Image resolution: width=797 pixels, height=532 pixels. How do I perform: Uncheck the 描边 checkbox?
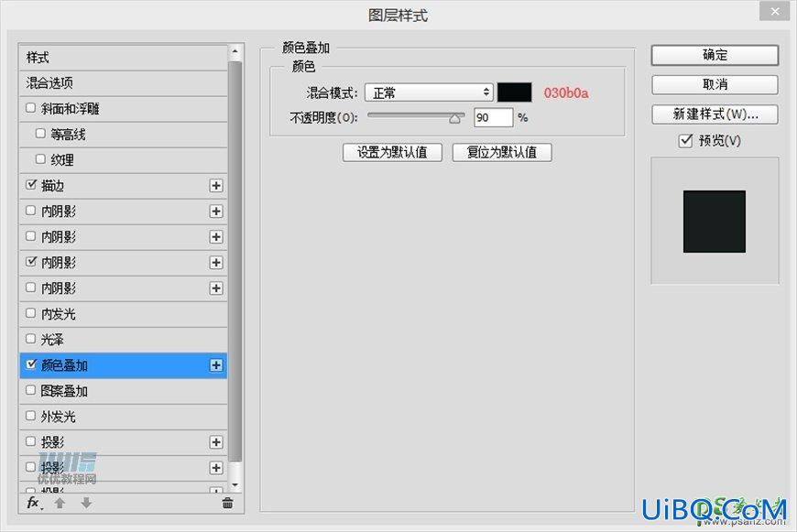(31, 184)
